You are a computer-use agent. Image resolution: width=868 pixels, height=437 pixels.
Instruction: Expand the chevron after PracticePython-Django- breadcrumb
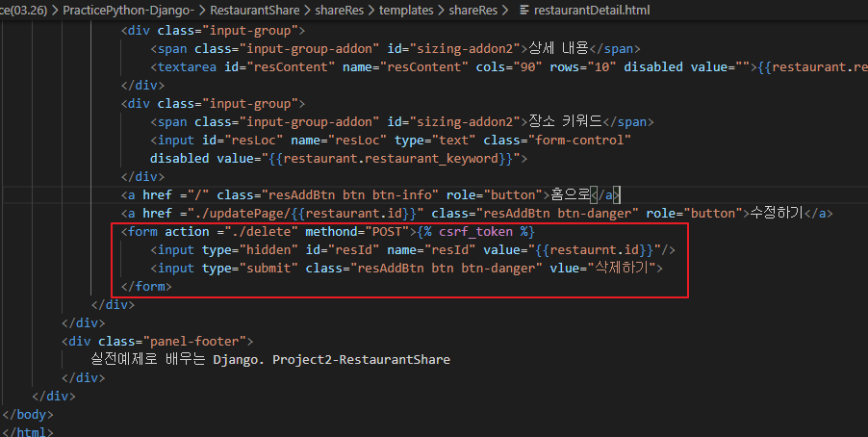point(202,10)
